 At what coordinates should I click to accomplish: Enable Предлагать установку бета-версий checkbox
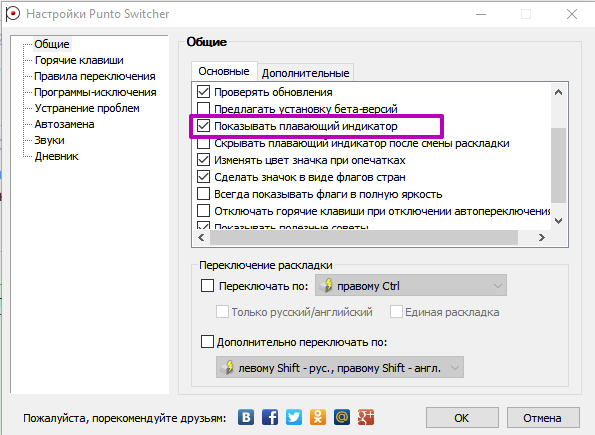[x=203, y=108]
